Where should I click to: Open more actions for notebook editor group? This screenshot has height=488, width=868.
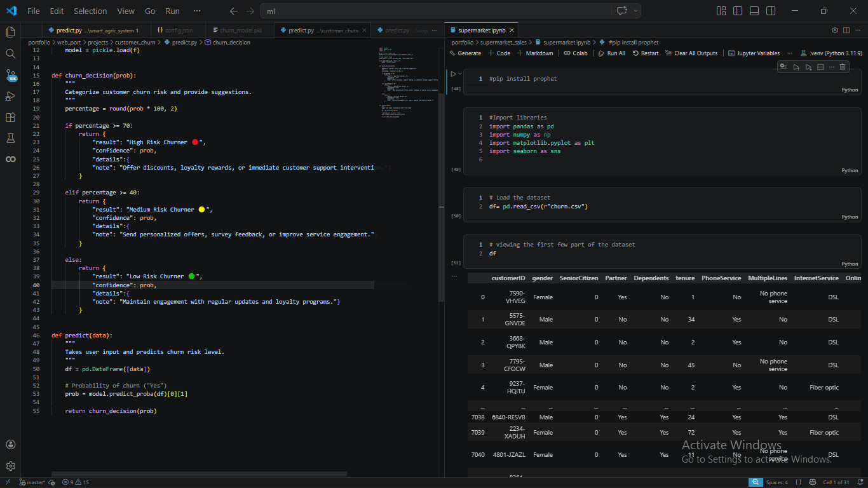click(x=858, y=30)
